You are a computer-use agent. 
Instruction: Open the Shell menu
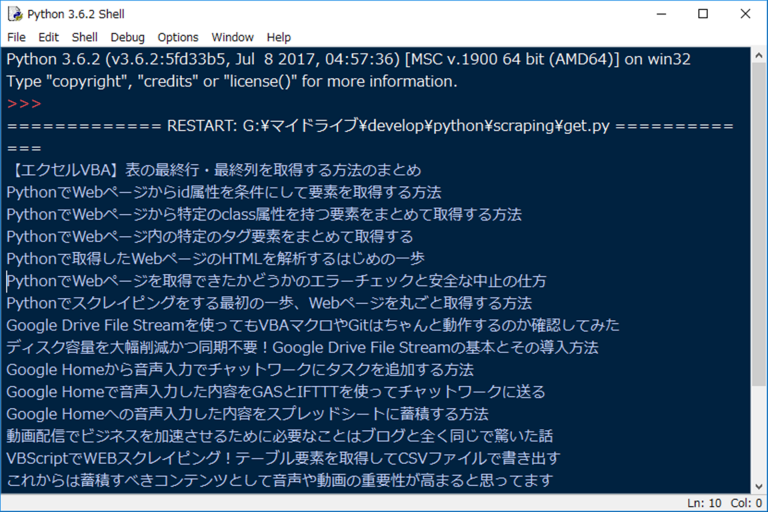(x=84, y=37)
